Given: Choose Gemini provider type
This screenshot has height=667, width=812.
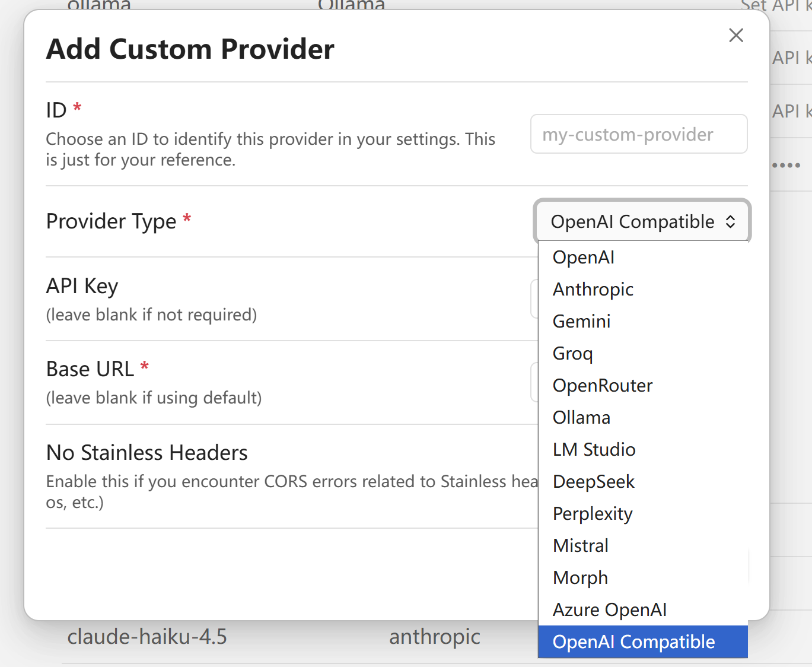Looking at the screenshot, I should tap(643, 322).
